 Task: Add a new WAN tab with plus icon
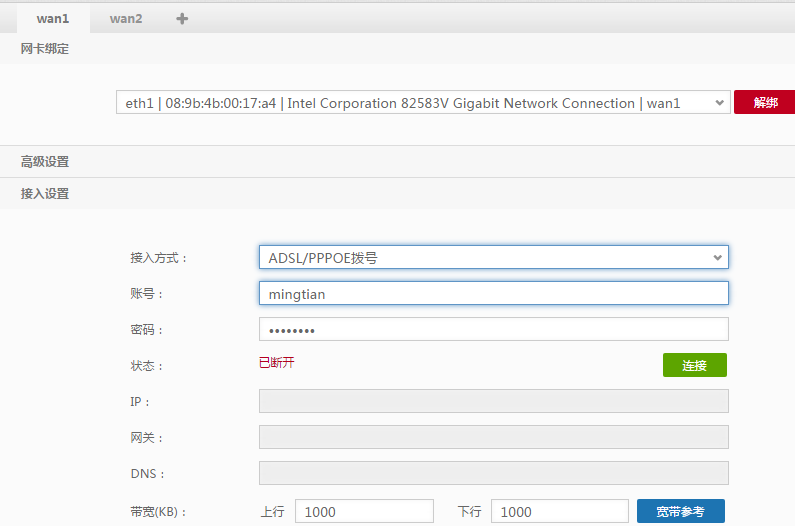pyautogui.click(x=182, y=18)
